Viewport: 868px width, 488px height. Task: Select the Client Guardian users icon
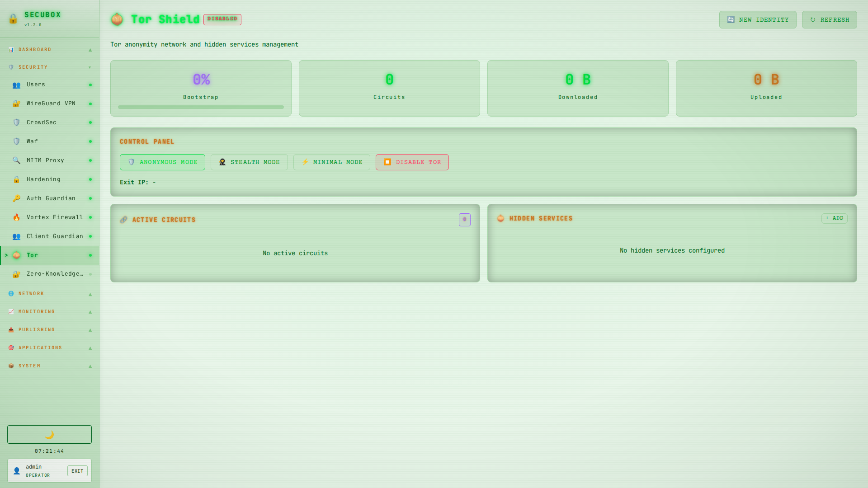[x=16, y=236]
